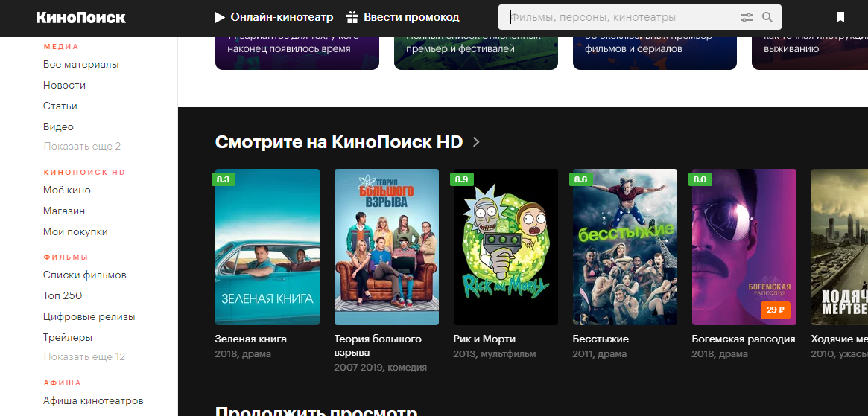Click the 29 ₽ price badge
Viewport: 868px width, 416px height.
pyautogui.click(x=776, y=310)
